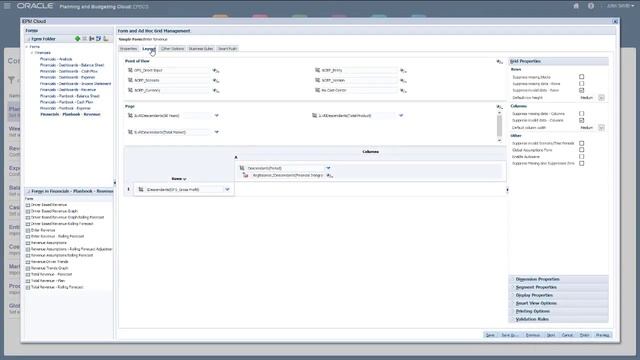Switch to the Smart Push tab
640x360 pixels.
pyautogui.click(x=227, y=49)
